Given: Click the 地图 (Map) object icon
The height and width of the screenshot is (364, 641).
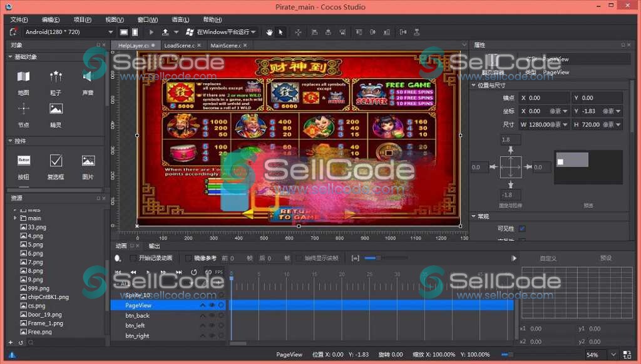Looking at the screenshot, I should click(x=23, y=77).
